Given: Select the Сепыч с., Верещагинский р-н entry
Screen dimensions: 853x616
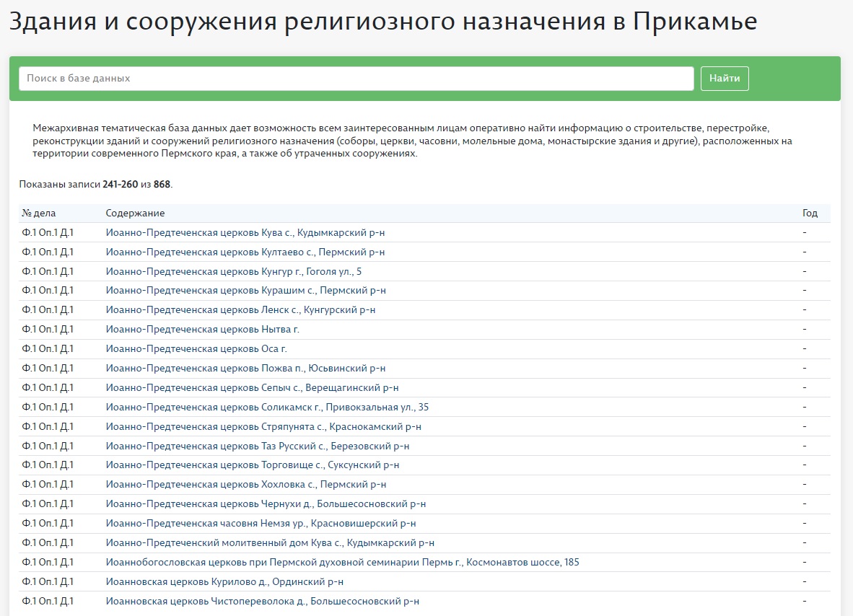Looking at the screenshot, I should 252,388.
